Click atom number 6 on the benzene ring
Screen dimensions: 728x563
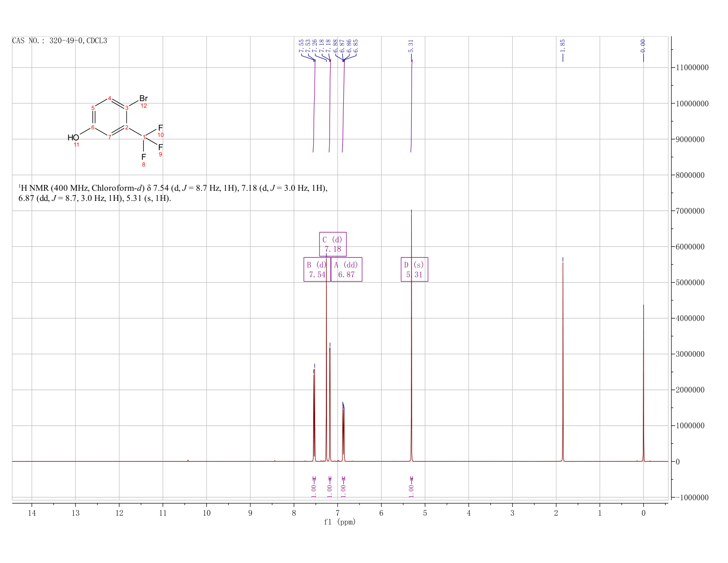(x=93, y=128)
